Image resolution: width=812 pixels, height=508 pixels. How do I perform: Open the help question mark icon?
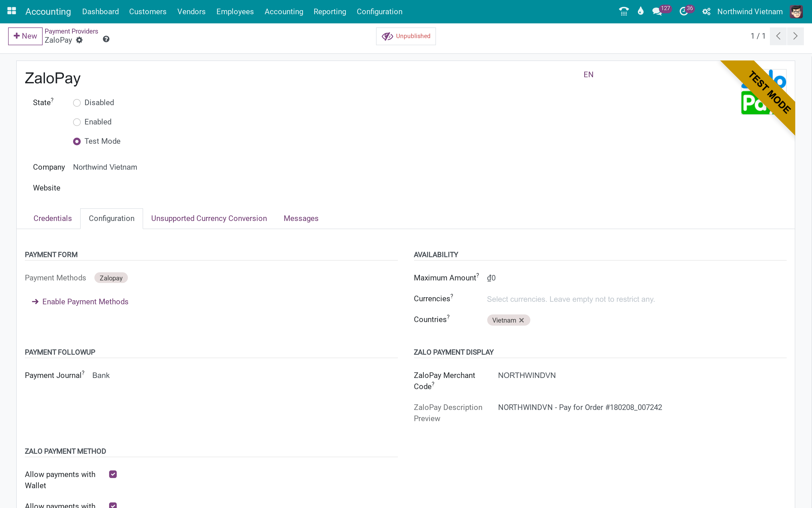point(106,39)
